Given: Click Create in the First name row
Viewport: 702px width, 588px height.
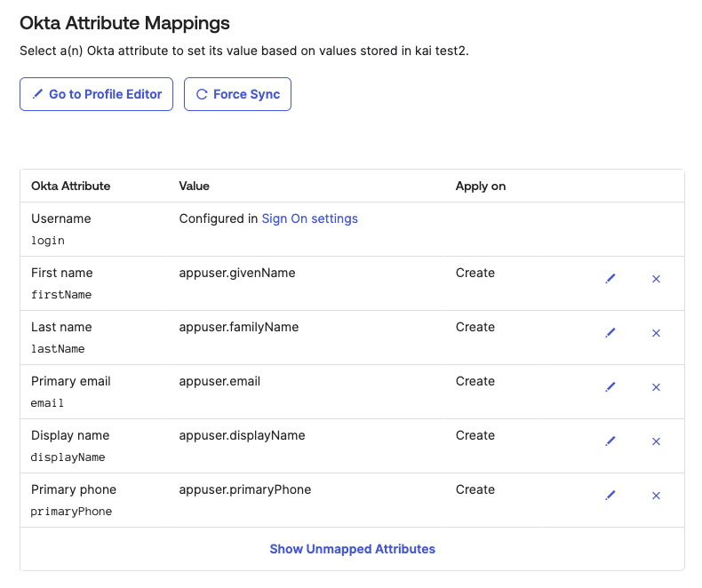Looking at the screenshot, I should (475, 273).
